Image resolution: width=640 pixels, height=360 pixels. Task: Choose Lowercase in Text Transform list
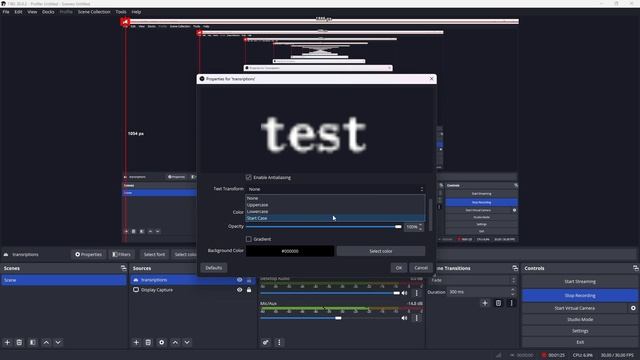[x=335, y=211]
